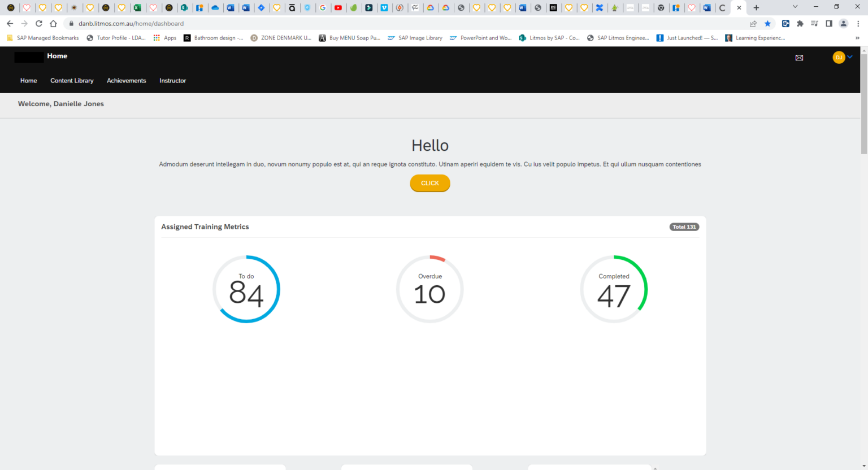This screenshot has height=470, width=868.
Task: Click the blue bookmark star icon
Action: click(x=767, y=24)
